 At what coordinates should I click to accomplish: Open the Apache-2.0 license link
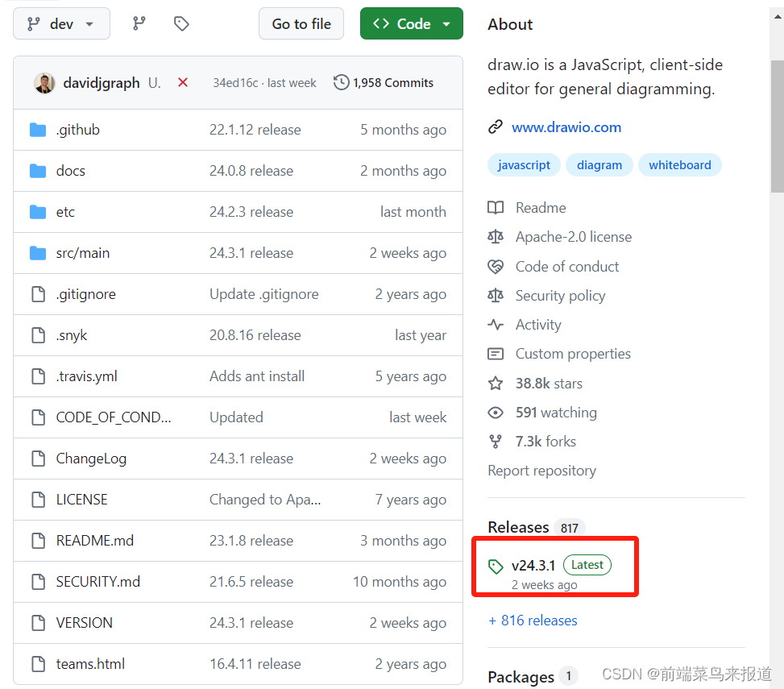[x=574, y=236]
